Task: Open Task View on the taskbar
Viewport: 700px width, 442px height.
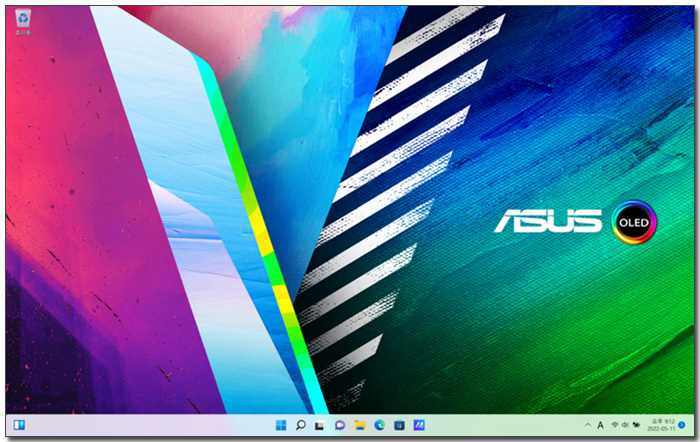Action: point(320,426)
